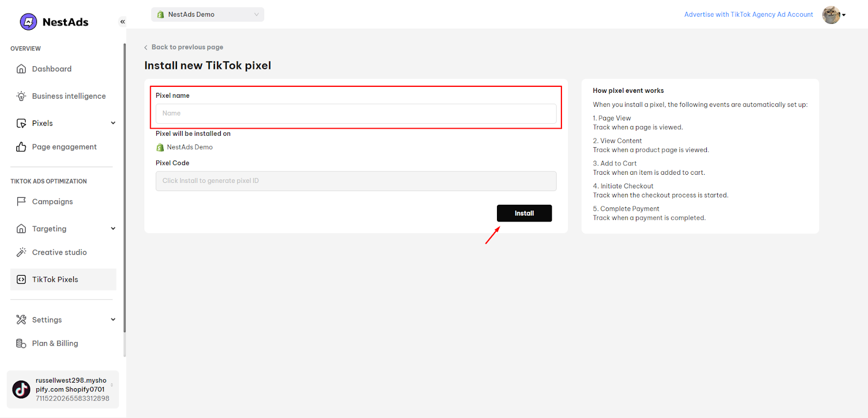Focus the Pixel name input field
The image size is (868, 418).
(x=356, y=113)
